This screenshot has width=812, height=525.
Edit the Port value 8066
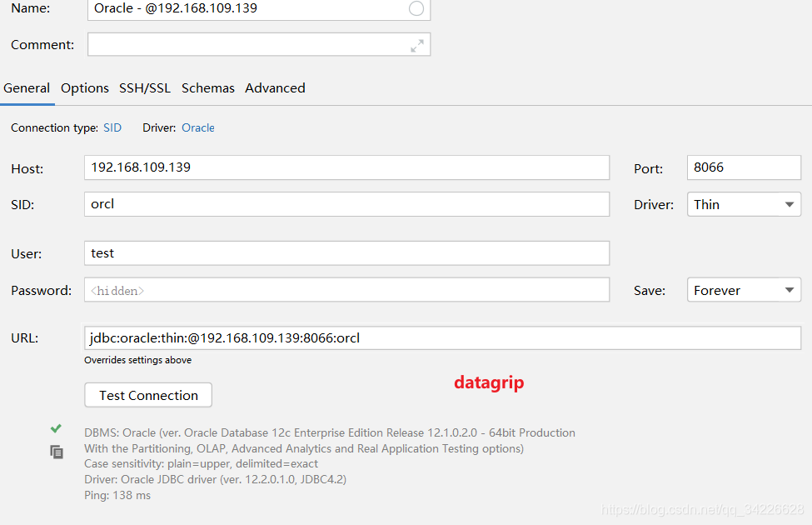(743, 167)
